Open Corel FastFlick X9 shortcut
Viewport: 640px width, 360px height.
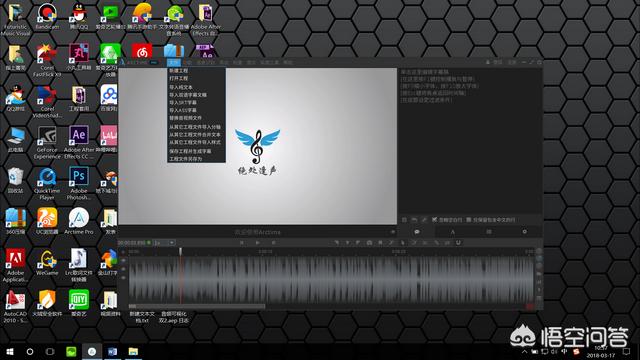[x=47, y=60]
